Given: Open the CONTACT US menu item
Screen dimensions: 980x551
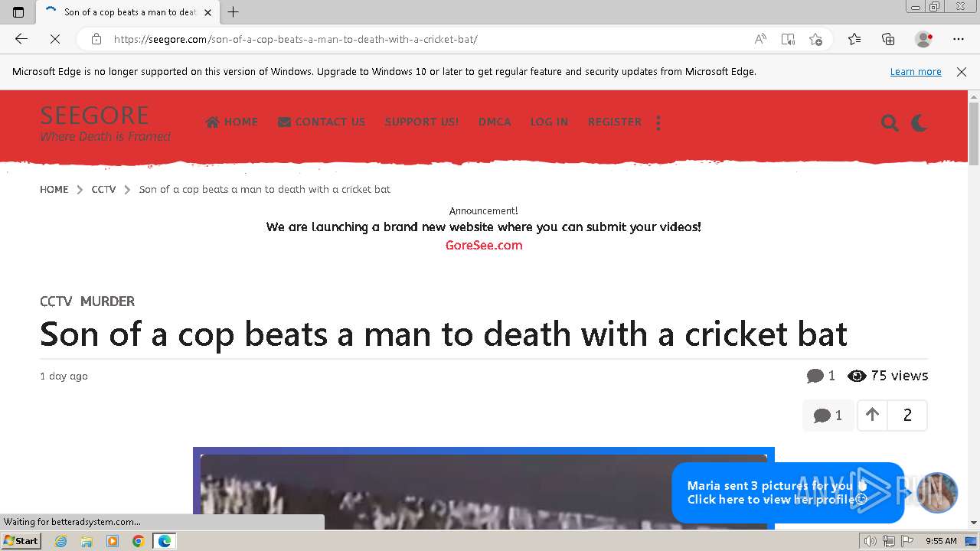Looking at the screenshot, I should (322, 122).
